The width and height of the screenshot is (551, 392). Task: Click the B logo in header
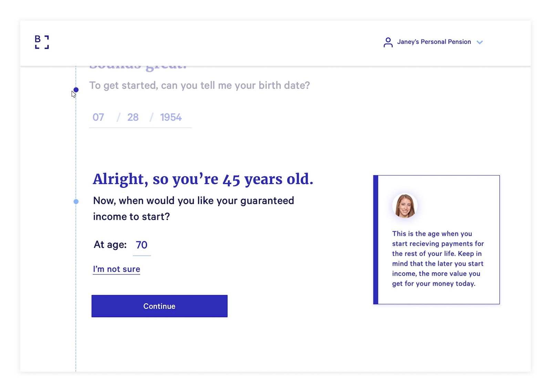click(42, 42)
